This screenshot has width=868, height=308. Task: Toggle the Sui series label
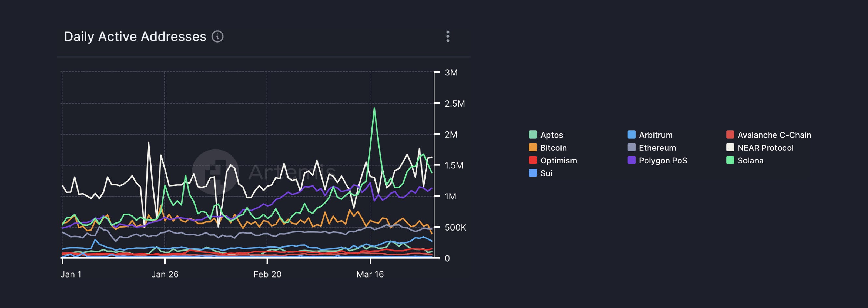click(546, 173)
